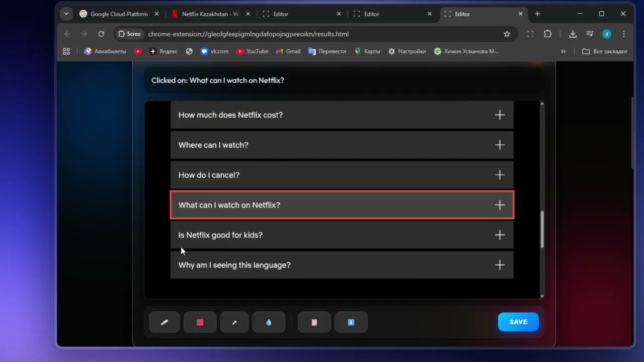Open the Карты bookmark
644x362 pixels.
click(x=367, y=51)
